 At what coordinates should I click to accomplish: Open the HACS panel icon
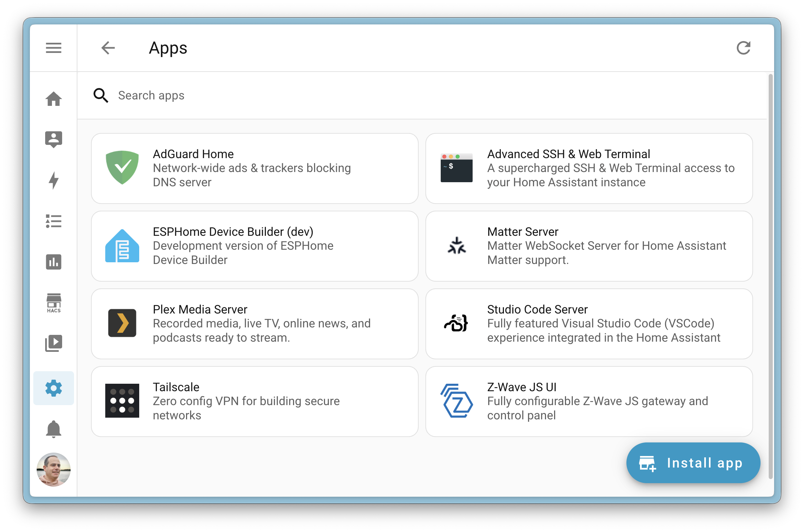(53, 303)
